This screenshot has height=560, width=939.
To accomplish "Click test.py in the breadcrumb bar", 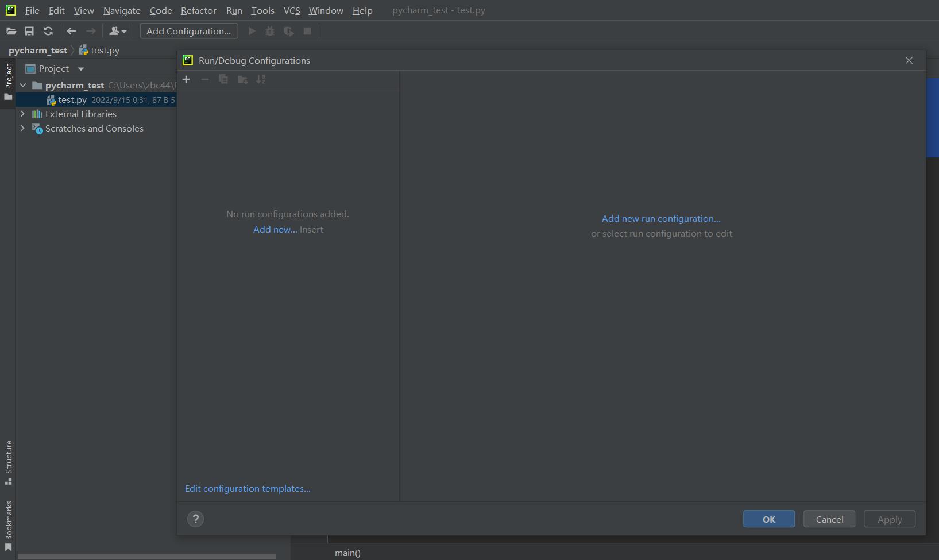I will [99, 50].
